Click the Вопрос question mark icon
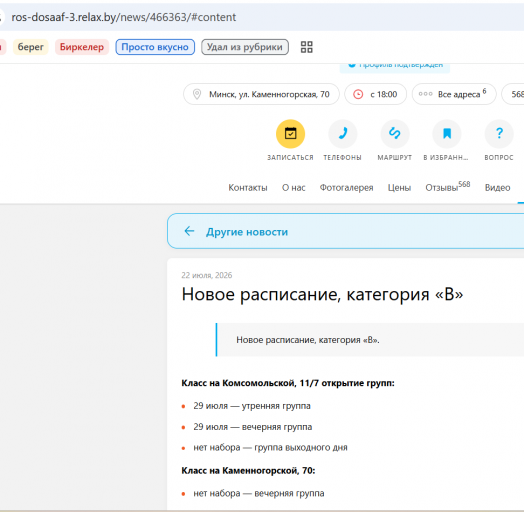 pos(499,134)
